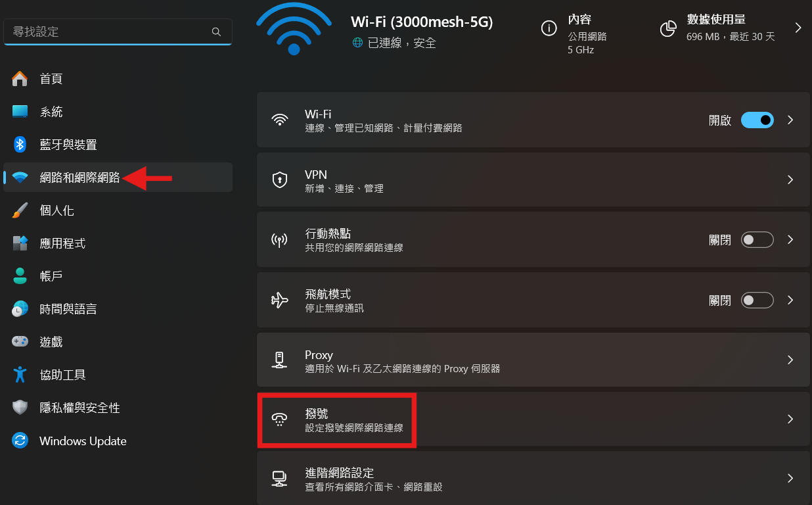Expand the VPN row chevron
The height and width of the screenshot is (505, 812).
pyautogui.click(x=790, y=180)
